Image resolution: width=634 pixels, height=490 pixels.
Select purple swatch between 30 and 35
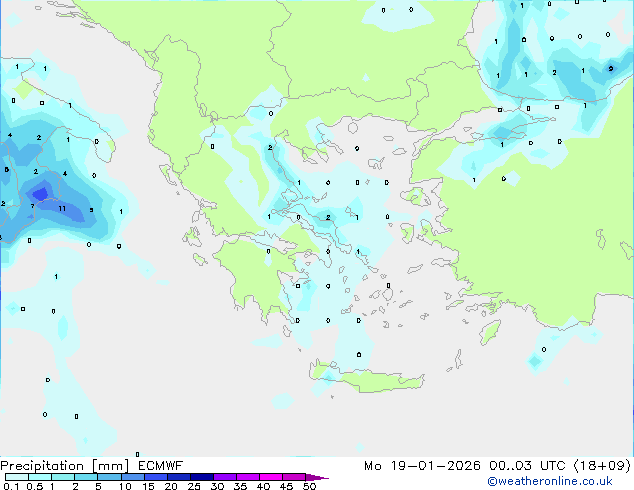pyautogui.click(x=224, y=477)
